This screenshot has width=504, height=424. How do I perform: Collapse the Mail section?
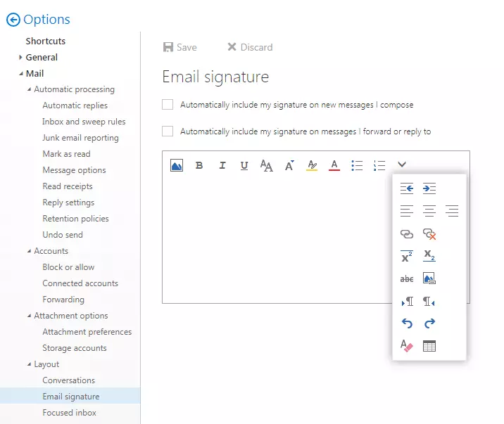coord(21,74)
